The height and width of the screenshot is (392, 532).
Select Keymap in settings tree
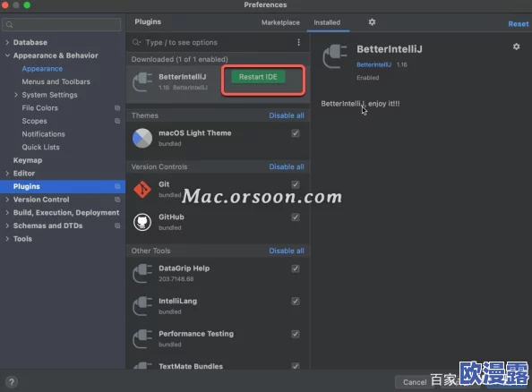[x=28, y=160]
